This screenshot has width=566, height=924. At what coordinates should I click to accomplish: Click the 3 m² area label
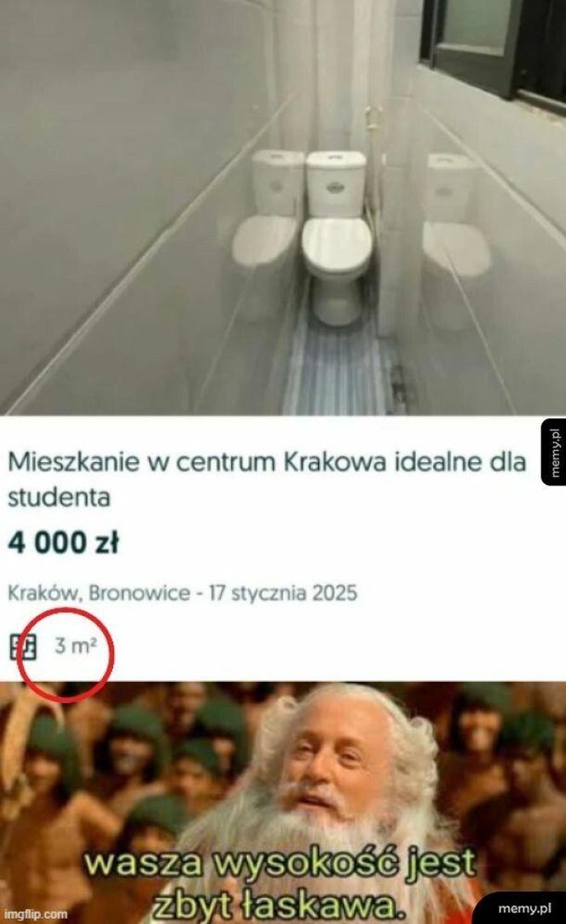click(76, 646)
